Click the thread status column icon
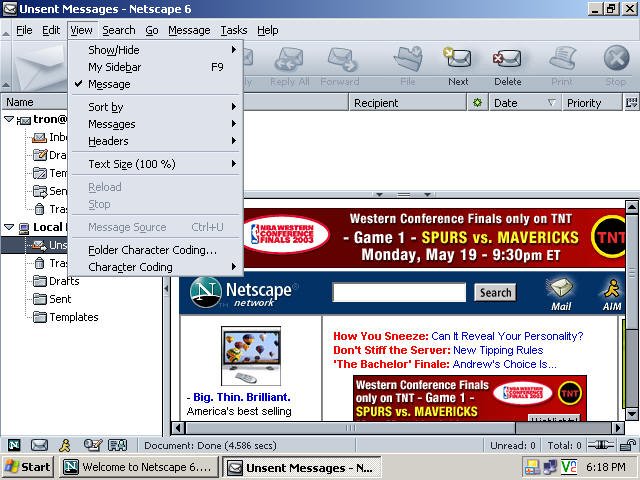640x480 pixels. [477, 103]
